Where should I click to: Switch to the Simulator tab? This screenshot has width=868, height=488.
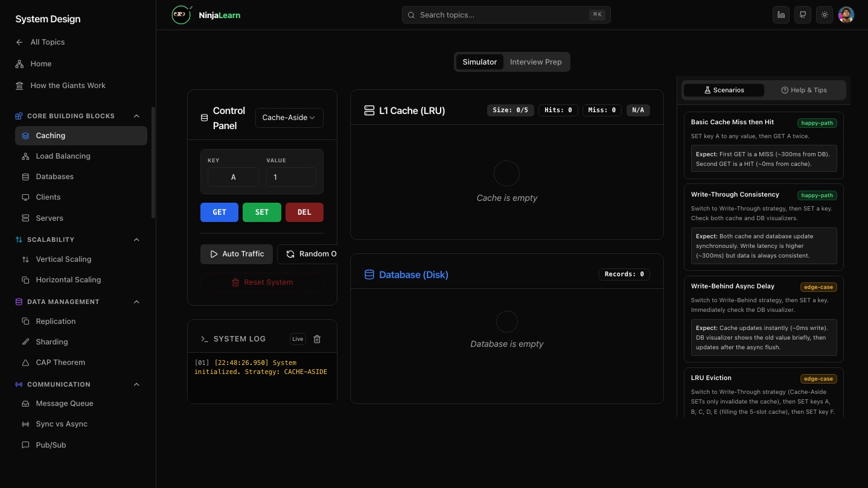(480, 62)
